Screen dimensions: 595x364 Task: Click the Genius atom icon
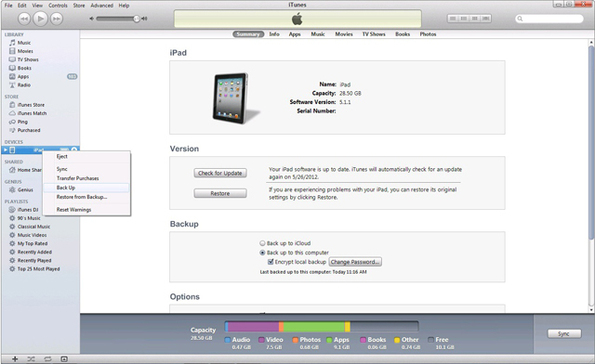click(12, 189)
